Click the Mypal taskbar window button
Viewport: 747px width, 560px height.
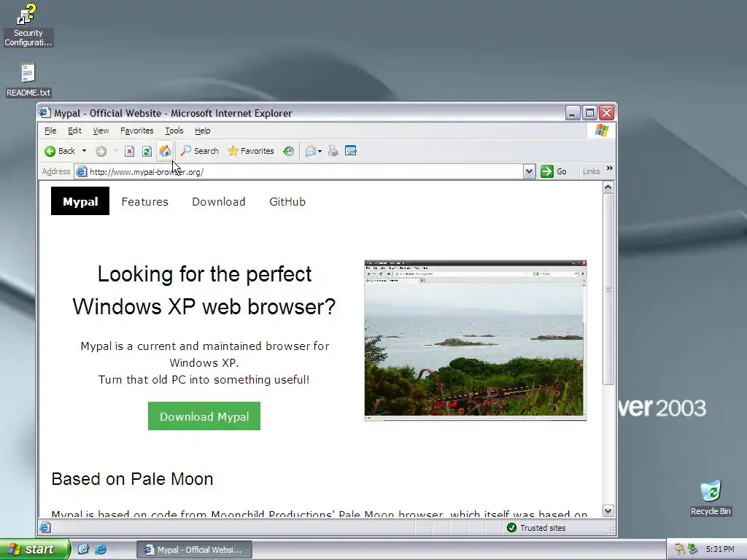click(194, 550)
